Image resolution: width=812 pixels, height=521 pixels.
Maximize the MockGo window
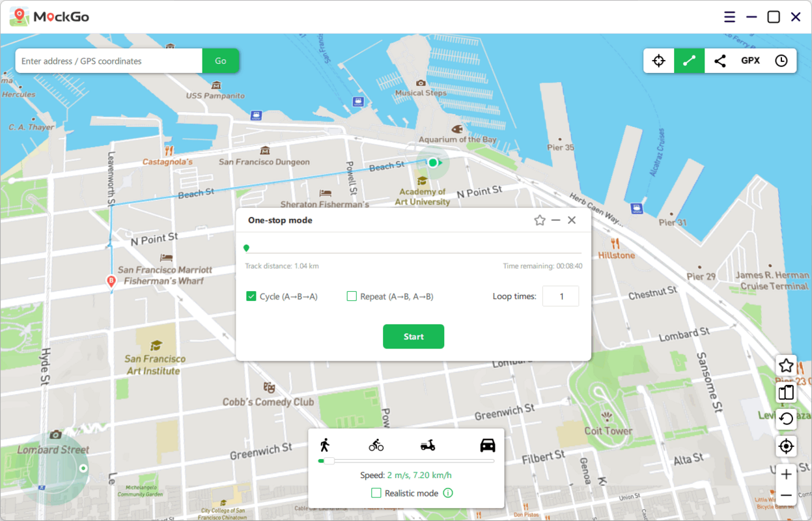(774, 17)
